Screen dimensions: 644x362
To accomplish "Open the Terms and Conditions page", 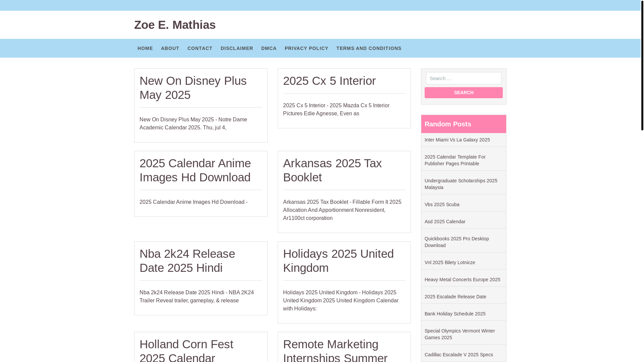I will point(369,48).
